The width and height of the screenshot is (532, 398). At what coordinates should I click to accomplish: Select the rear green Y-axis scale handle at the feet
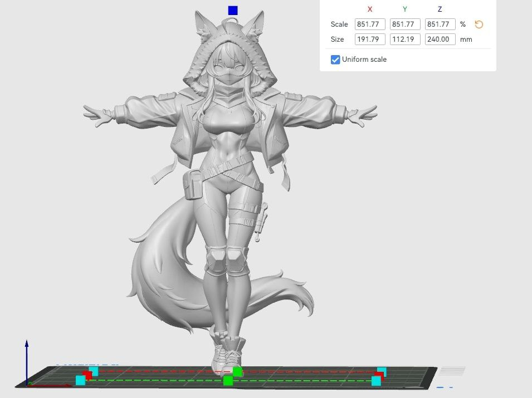[237, 372]
